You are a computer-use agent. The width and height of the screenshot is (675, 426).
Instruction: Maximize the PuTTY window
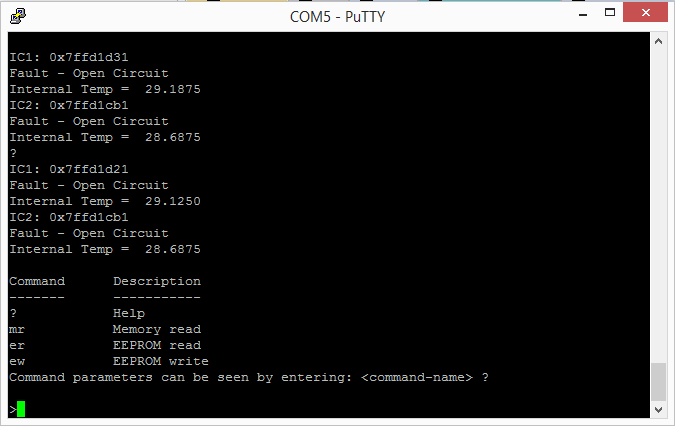click(x=610, y=12)
